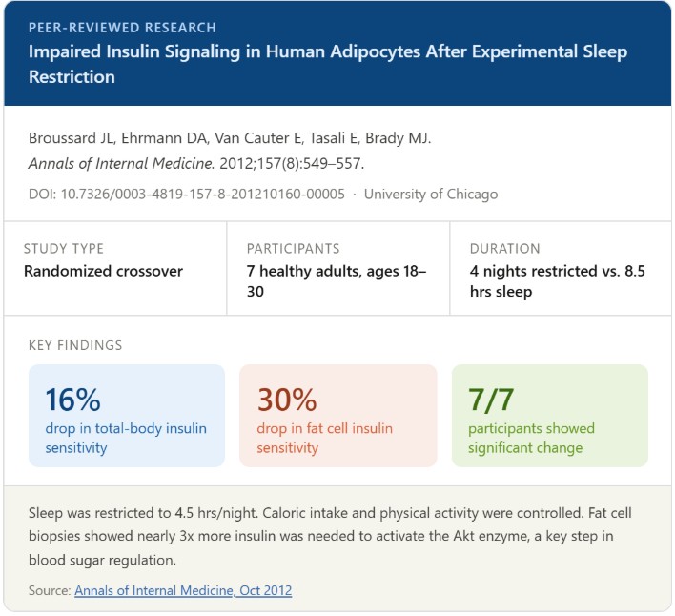This screenshot has height=616, width=675.
Task: Select the Peer-Reviewed Research label
Action: 122,28
